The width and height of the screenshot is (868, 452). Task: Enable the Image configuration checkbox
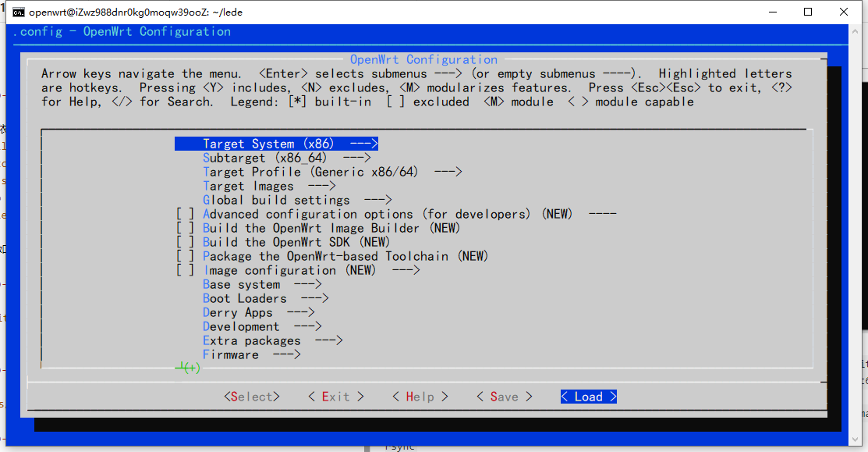pos(185,270)
